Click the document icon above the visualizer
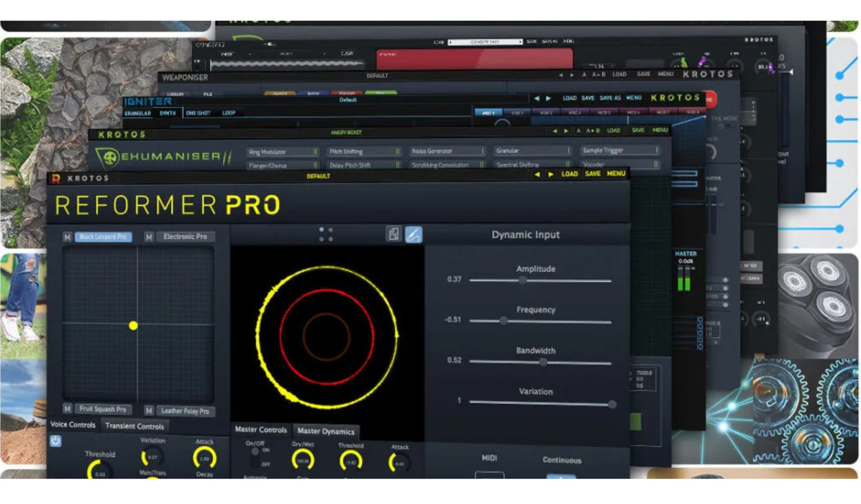Image resolution: width=861 pixels, height=504 pixels. point(393,234)
